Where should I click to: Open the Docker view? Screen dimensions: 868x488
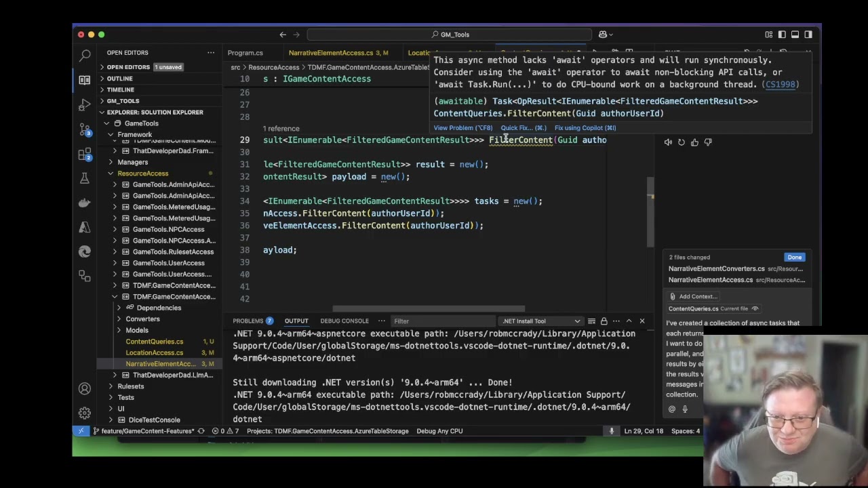pyautogui.click(x=85, y=203)
